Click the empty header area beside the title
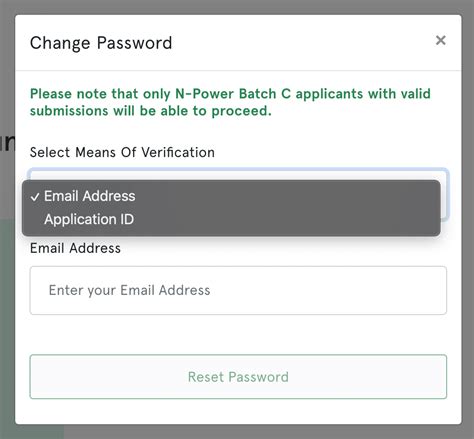Viewport: 474px width, 439px height. (x=300, y=43)
